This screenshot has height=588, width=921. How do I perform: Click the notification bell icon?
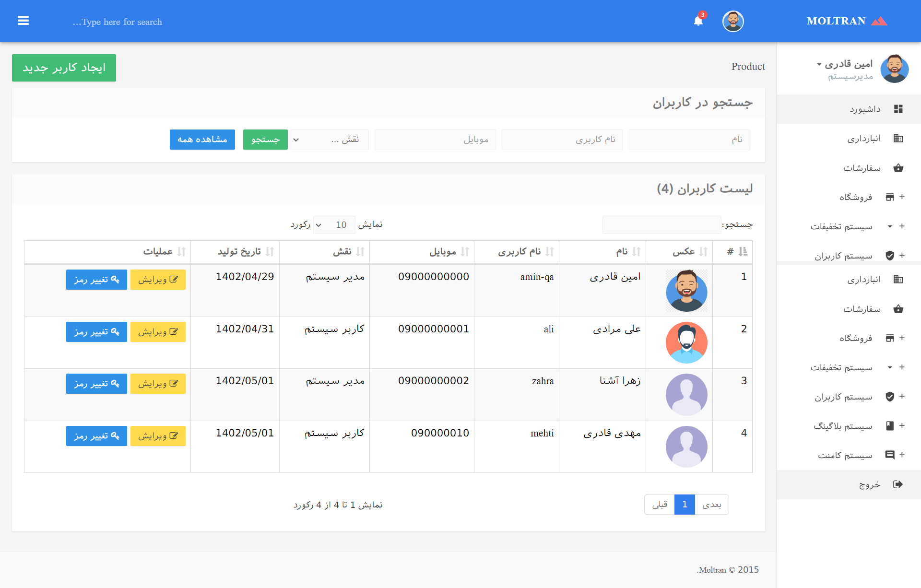tap(698, 21)
